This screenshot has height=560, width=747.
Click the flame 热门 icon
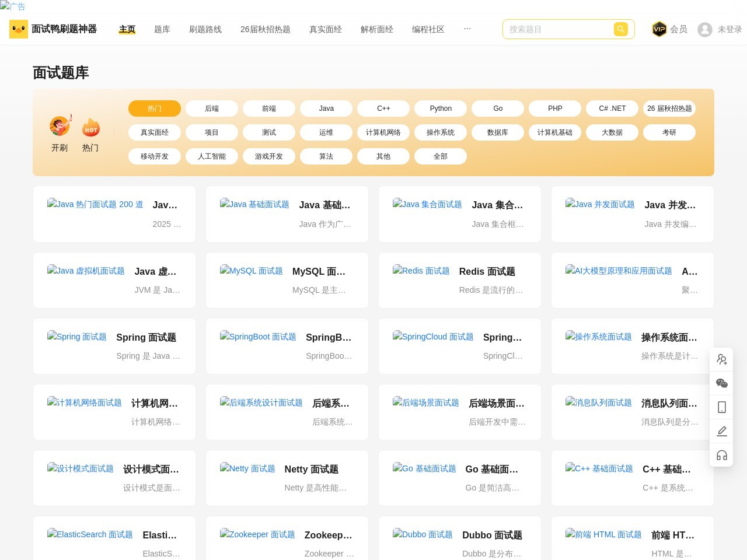[90, 128]
